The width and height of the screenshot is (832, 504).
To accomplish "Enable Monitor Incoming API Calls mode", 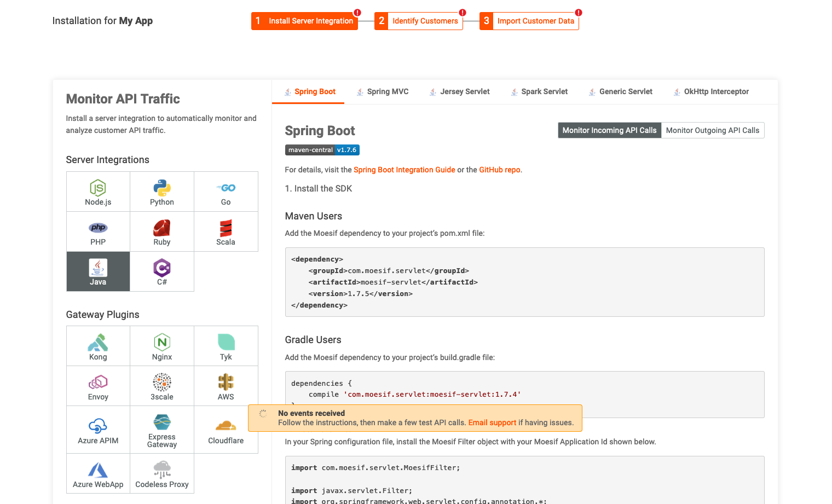I will [x=609, y=130].
